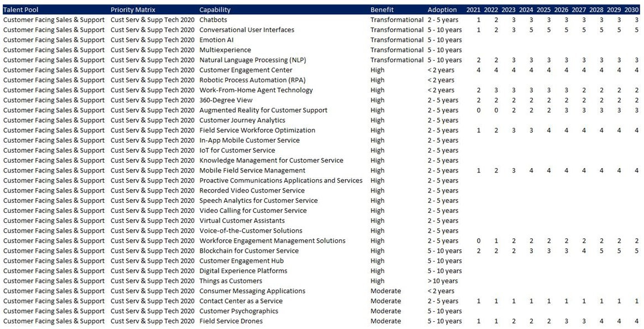Click the 2030 column header

click(x=632, y=10)
